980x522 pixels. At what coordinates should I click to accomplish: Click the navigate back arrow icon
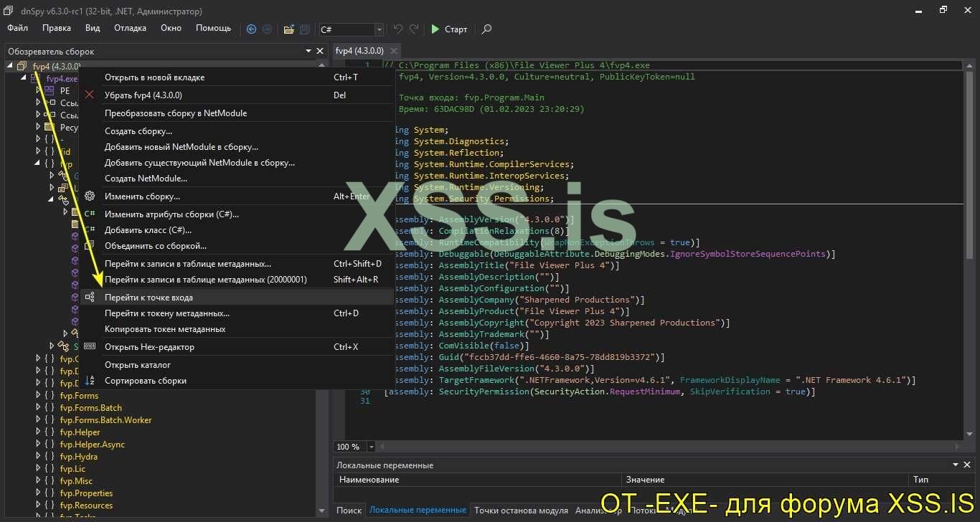tap(251, 29)
